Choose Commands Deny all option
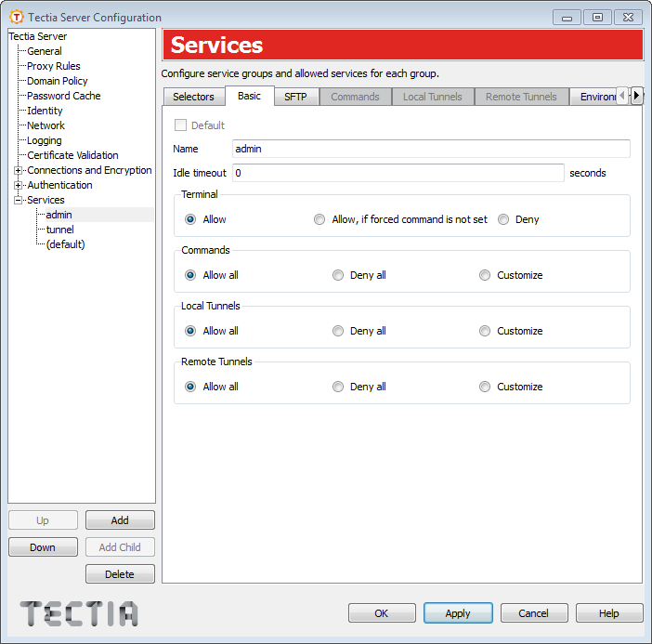 tap(338, 275)
